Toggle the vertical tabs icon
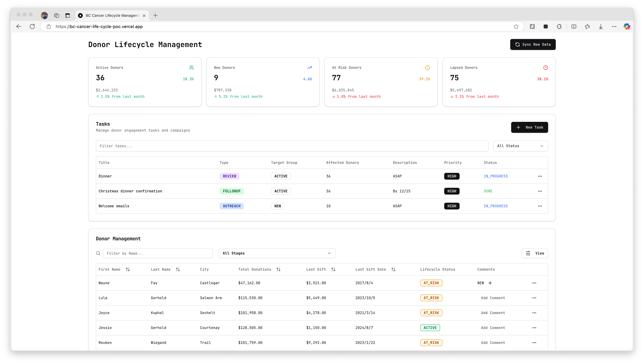The width and height of the screenshot is (644, 364). point(68,16)
